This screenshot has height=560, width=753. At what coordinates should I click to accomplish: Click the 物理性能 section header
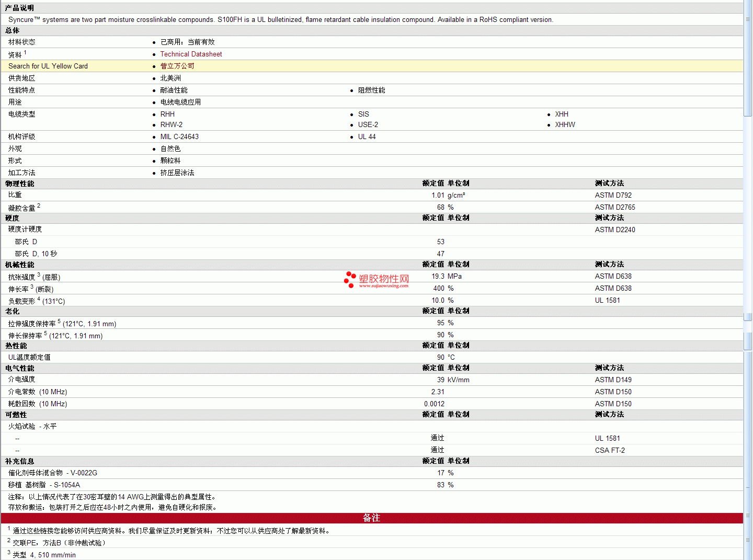point(19,184)
